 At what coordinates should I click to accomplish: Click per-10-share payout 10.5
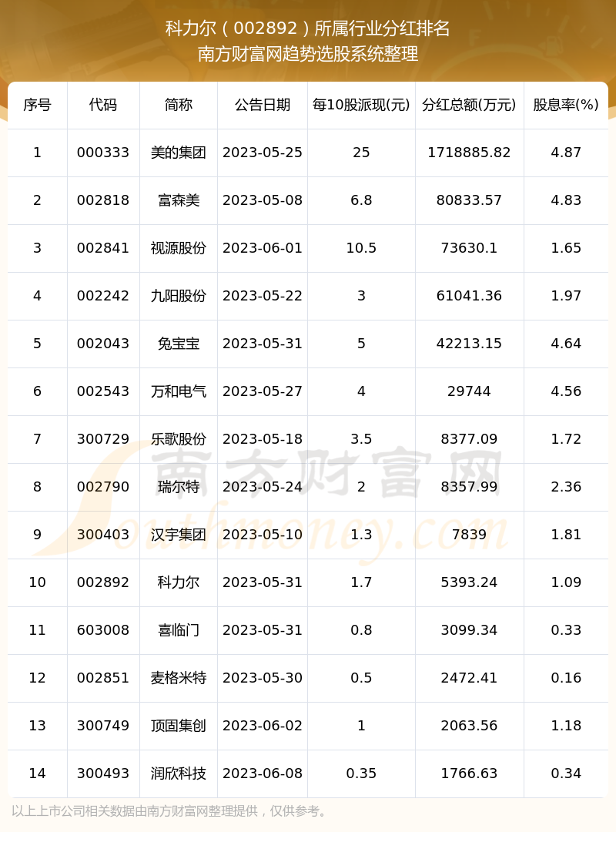click(x=361, y=248)
